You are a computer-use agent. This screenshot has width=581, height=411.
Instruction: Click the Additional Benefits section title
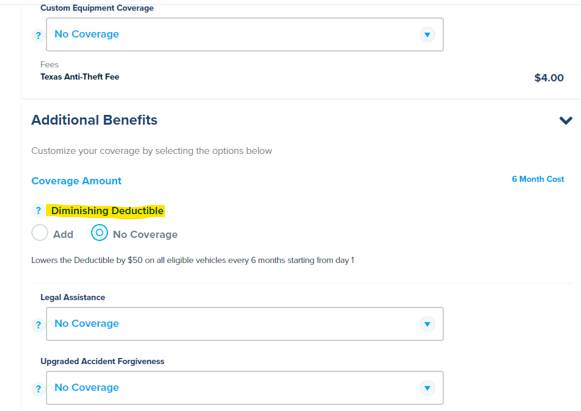coord(94,120)
